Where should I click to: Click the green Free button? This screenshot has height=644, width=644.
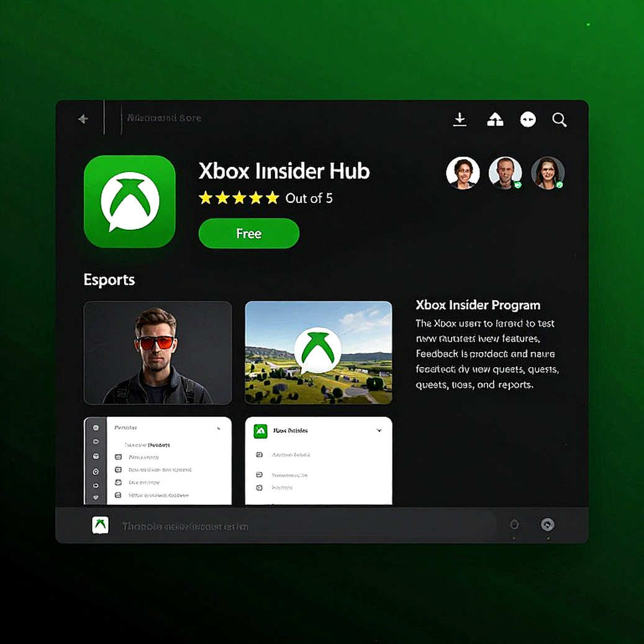pos(249,234)
